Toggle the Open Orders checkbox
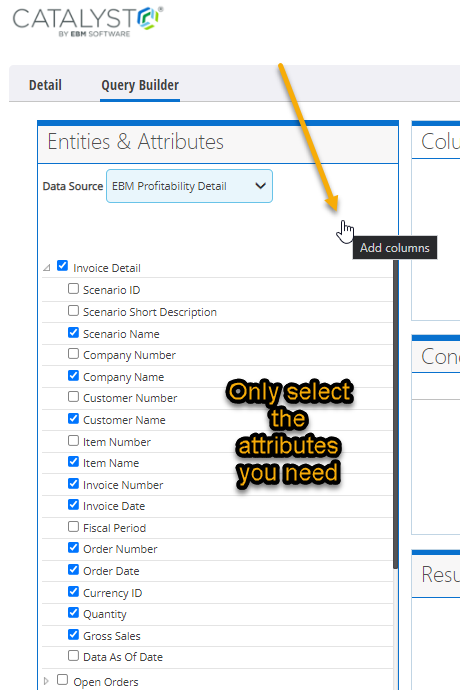Viewport: 460px width, 690px height. [63, 680]
